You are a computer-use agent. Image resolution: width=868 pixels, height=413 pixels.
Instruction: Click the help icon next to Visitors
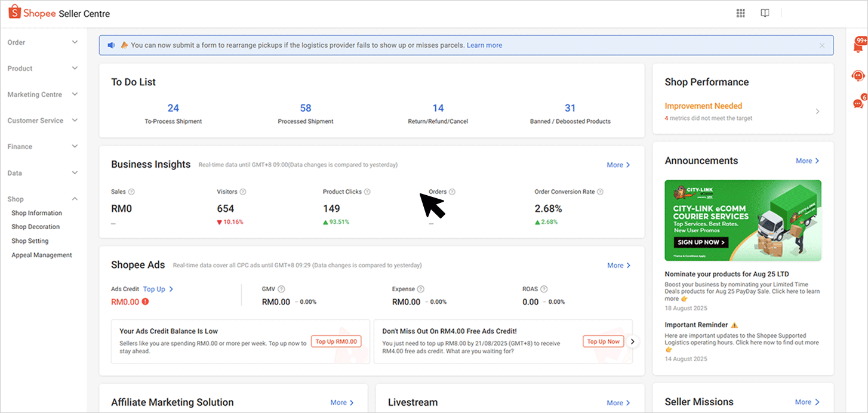pos(243,192)
